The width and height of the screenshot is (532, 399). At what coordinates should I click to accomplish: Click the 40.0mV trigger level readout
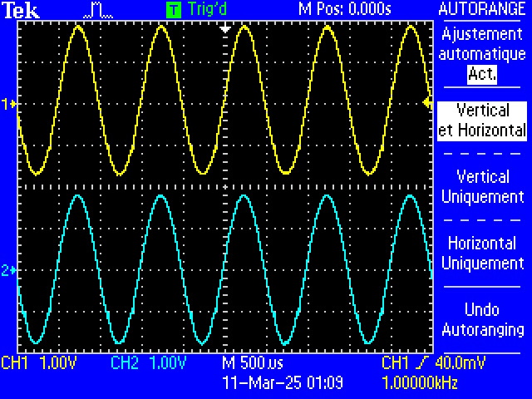pyautogui.click(x=460, y=362)
